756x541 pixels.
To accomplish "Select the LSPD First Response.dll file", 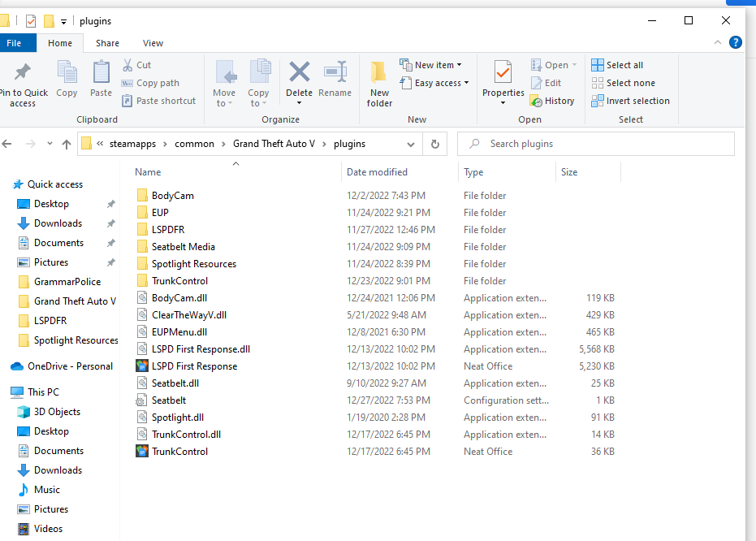I will [201, 349].
